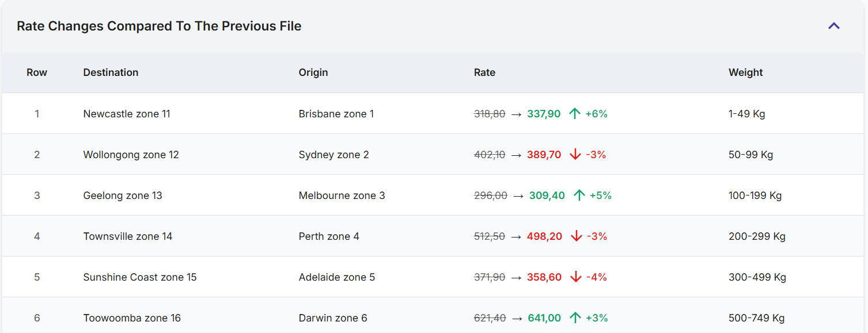The height and width of the screenshot is (333, 868).
Task: Click the Rate Changes panel title
Action: coord(159,26)
